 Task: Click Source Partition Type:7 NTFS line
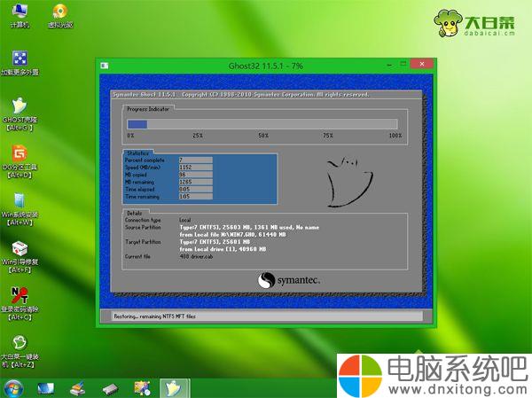249,227
